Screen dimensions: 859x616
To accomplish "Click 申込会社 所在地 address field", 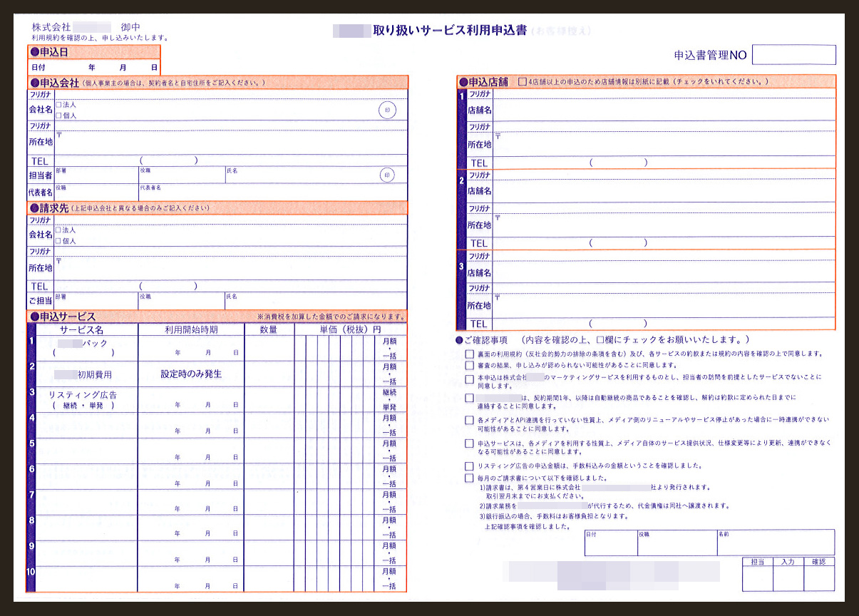I will (230, 143).
